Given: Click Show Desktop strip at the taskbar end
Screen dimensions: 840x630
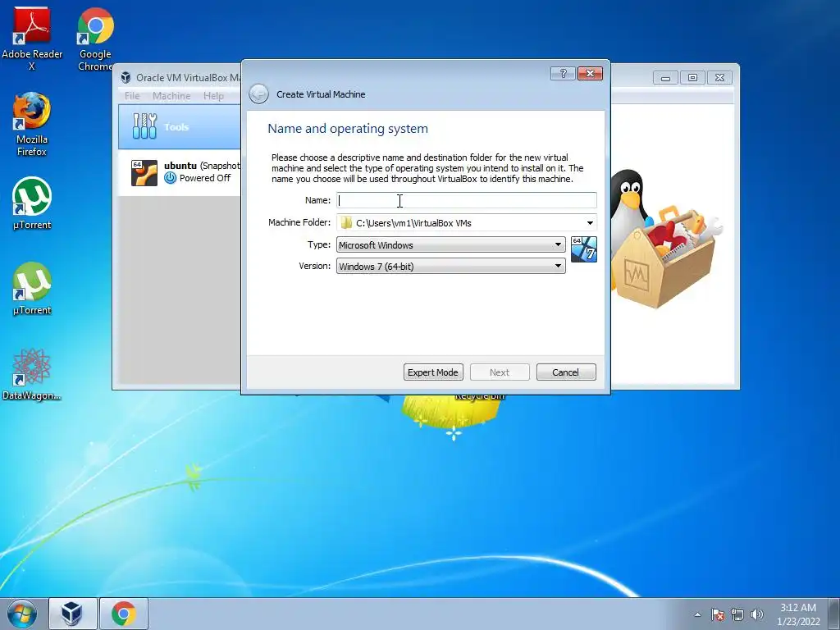Looking at the screenshot, I should point(834,614).
